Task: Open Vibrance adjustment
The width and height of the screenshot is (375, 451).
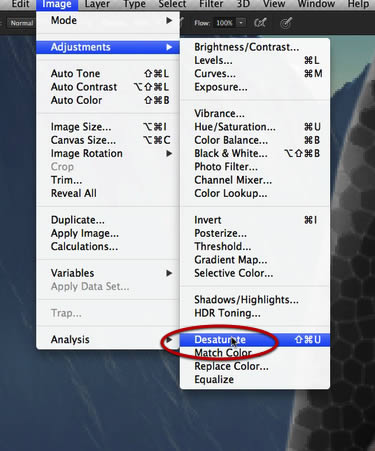Action: pyautogui.click(x=255, y=113)
